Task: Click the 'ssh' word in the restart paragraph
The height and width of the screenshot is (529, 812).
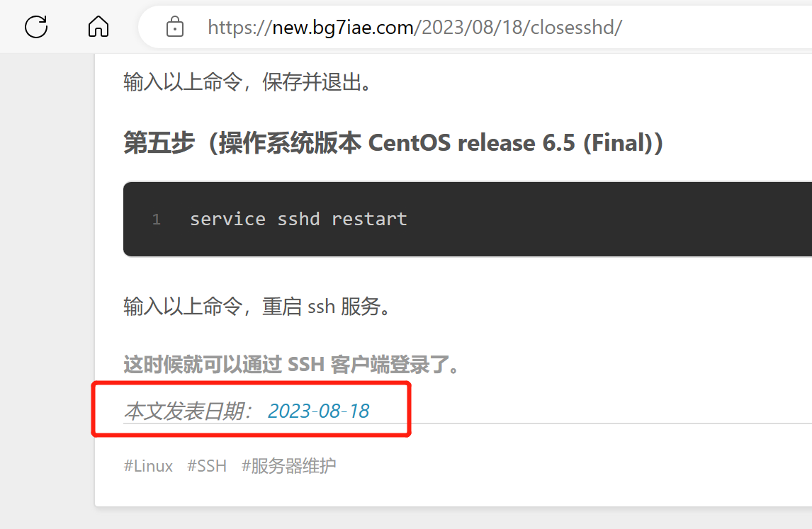Action: 321,307
